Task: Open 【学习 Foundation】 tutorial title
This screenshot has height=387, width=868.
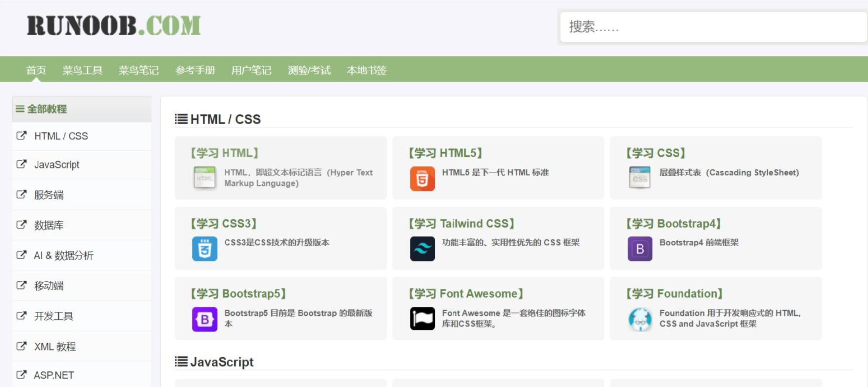Action: coord(675,294)
